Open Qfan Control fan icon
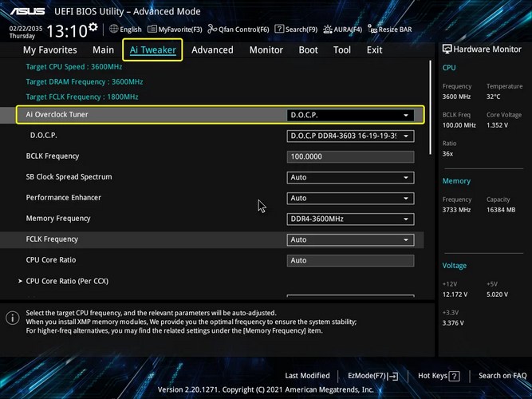This screenshot has height=399, width=532. coord(212,29)
